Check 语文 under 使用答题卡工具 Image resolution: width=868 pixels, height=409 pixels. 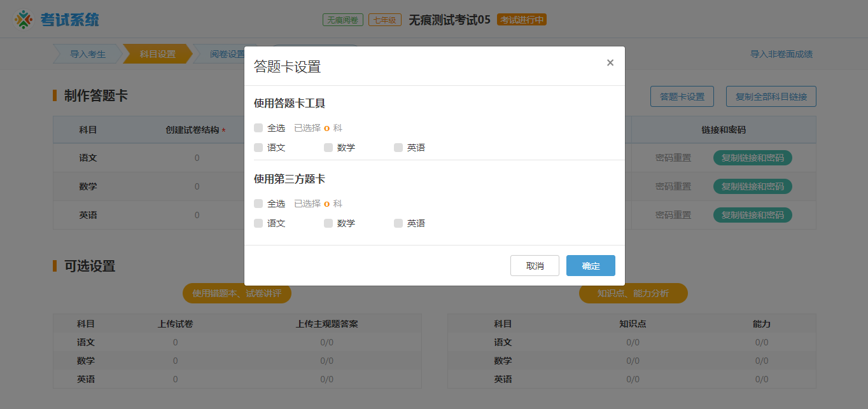click(x=258, y=148)
